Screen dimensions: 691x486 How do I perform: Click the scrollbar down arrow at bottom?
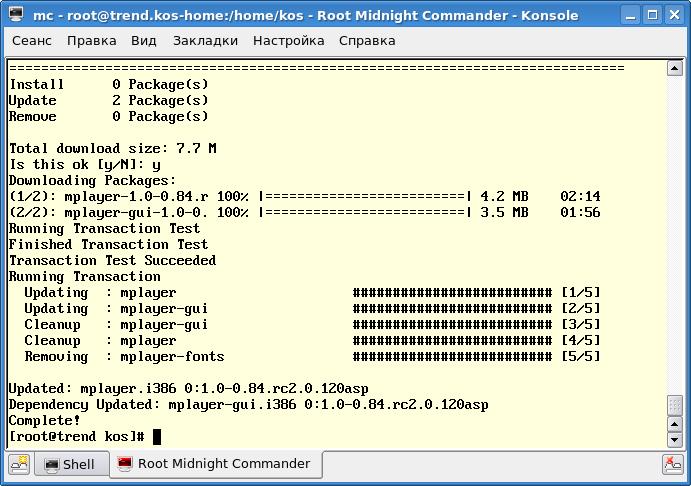click(675, 440)
